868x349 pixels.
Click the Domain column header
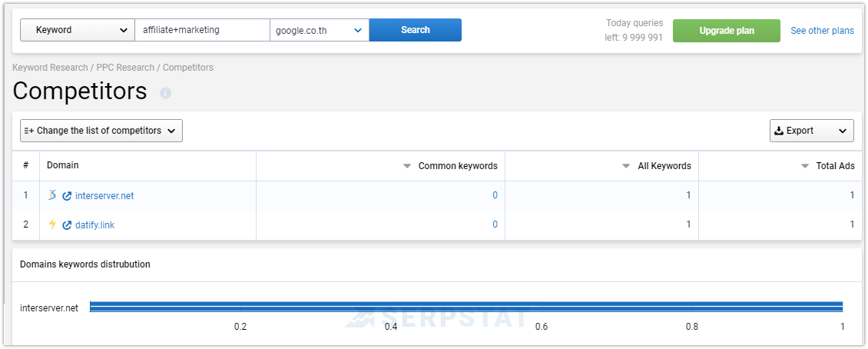(x=62, y=165)
